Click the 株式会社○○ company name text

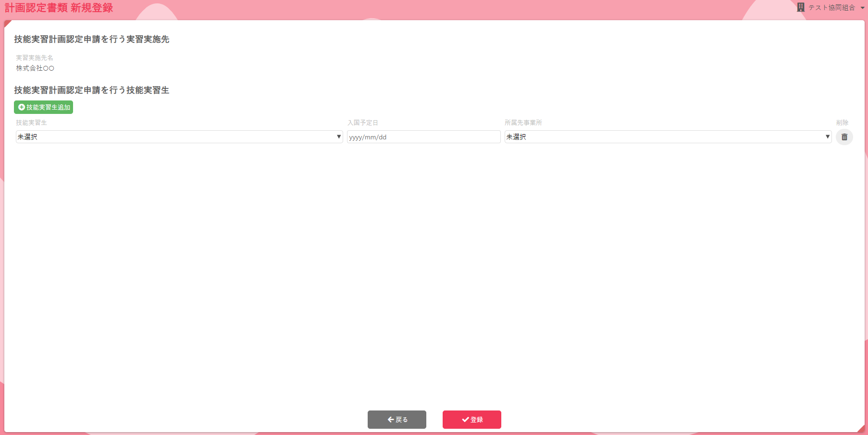[x=35, y=68]
